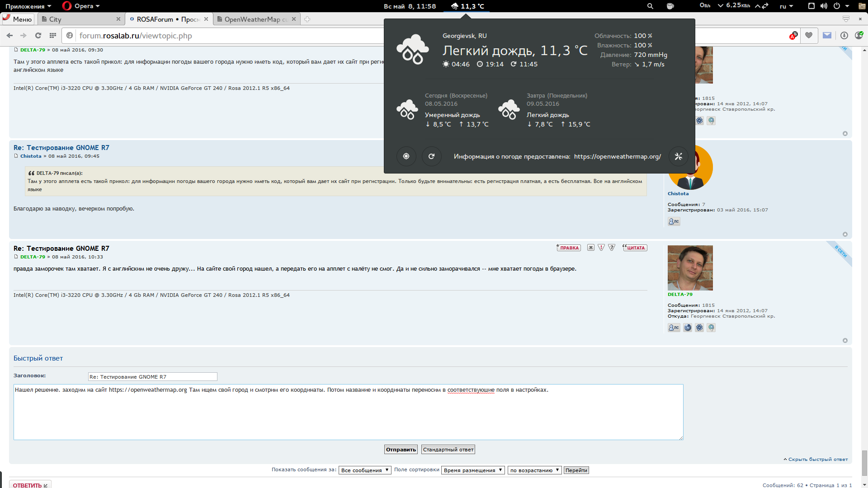The height and width of the screenshot is (488, 868).
Task: Click the weather location target icon
Action: 406,156
